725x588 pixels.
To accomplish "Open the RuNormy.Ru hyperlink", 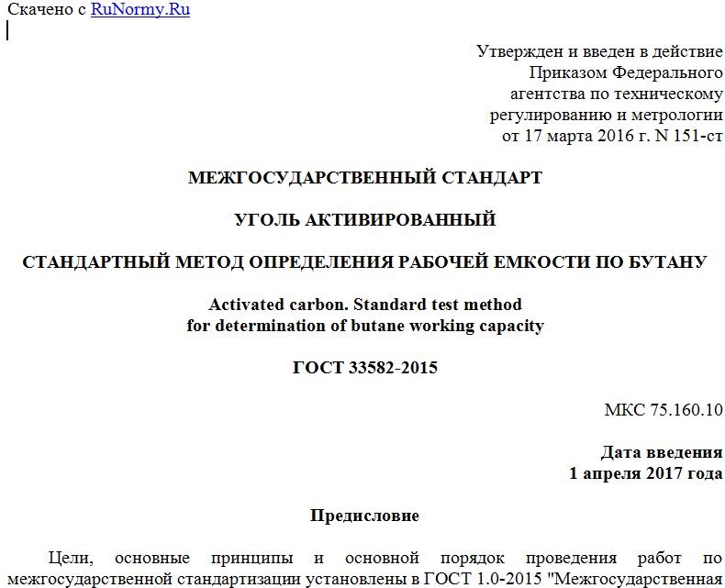I will tap(140, 10).
